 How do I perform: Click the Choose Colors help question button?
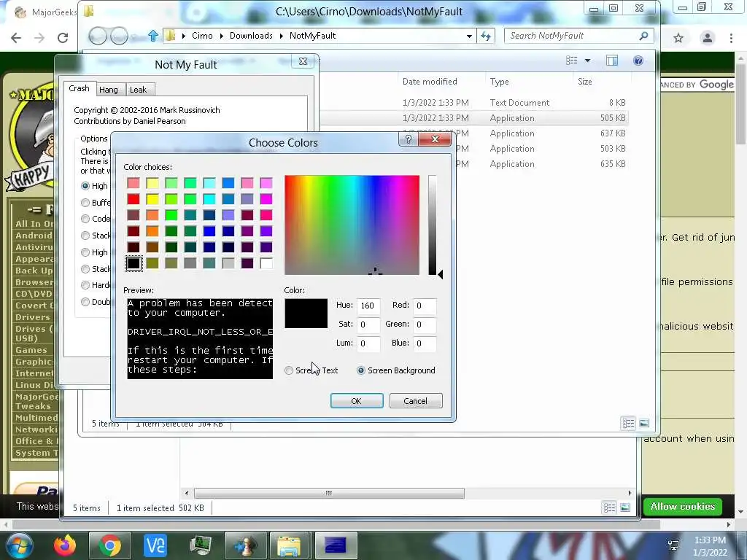409,139
